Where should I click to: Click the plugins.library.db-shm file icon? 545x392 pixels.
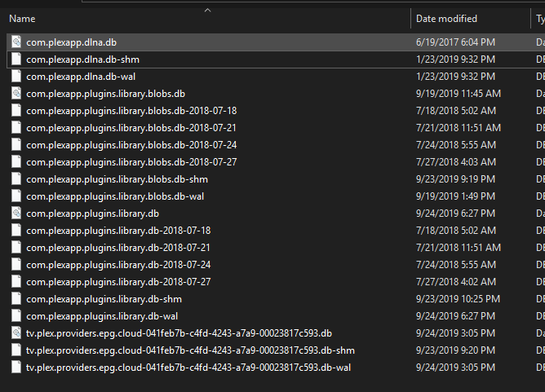tap(16, 299)
